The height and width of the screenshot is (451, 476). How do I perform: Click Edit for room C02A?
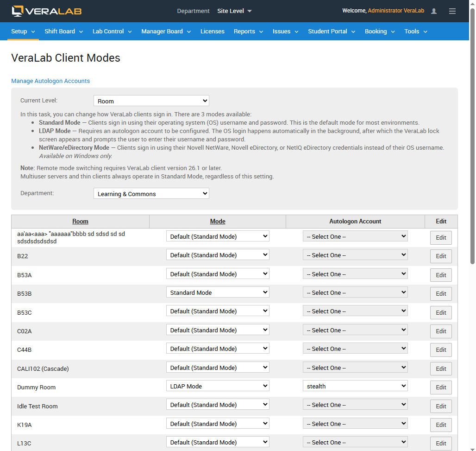click(x=441, y=331)
